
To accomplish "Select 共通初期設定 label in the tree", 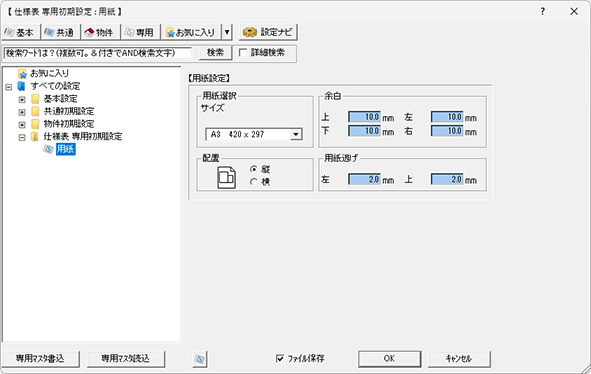I will pyautogui.click(x=69, y=112).
